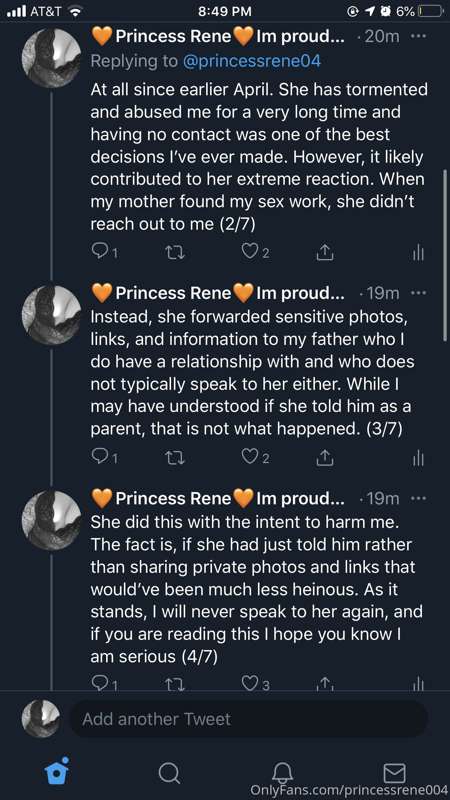This screenshot has width=450, height=800.
Task: Reply to the (3/7) tweet
Action: 98,457
